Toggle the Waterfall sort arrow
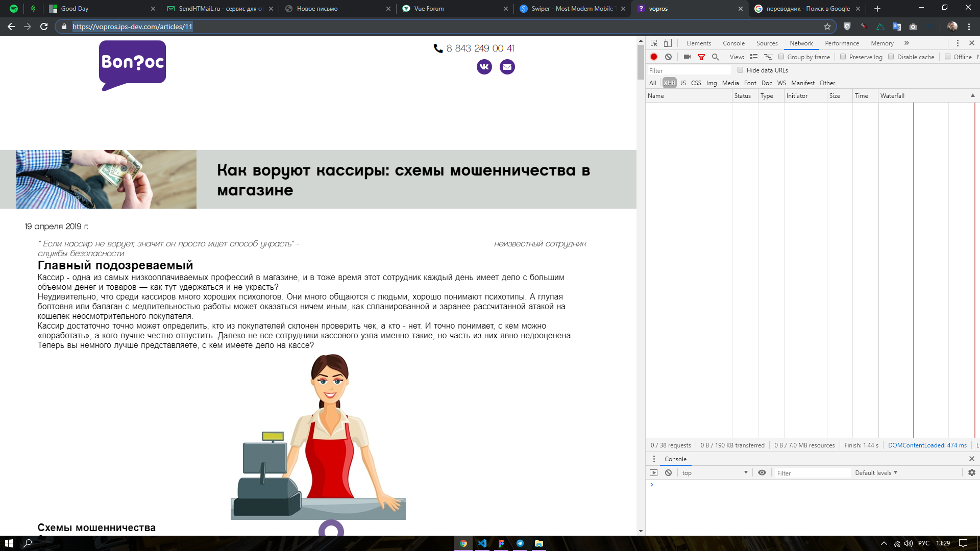The height and width of the screenshot is (551, 980). (x=972, y=96)
